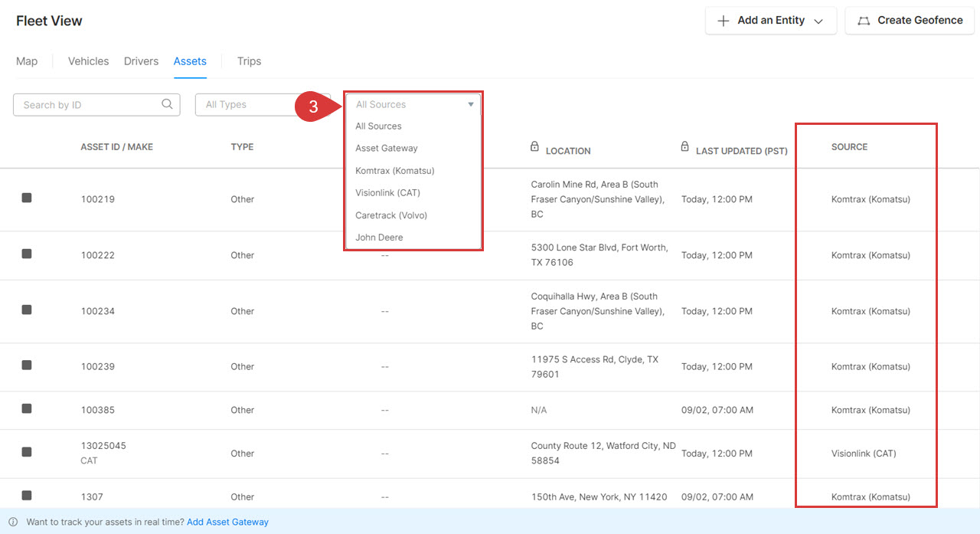Screen dimensions: 980x534
Task: Select the checkbox for asset 100219
Action: [x=27, y=198]
